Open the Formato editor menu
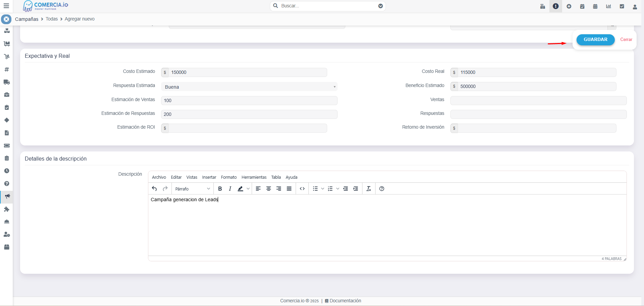The height and width of the screenshot is (306, 644). point(229,177)
